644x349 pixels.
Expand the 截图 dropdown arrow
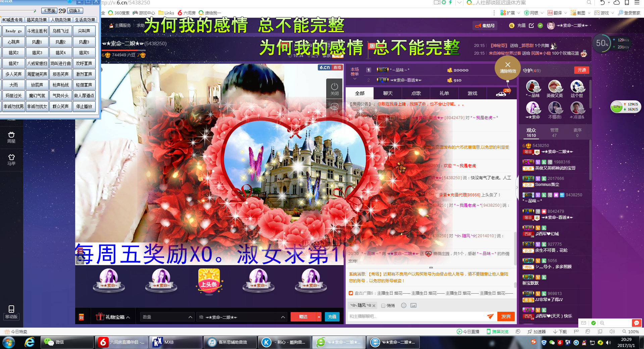click(x=589, y=13)
